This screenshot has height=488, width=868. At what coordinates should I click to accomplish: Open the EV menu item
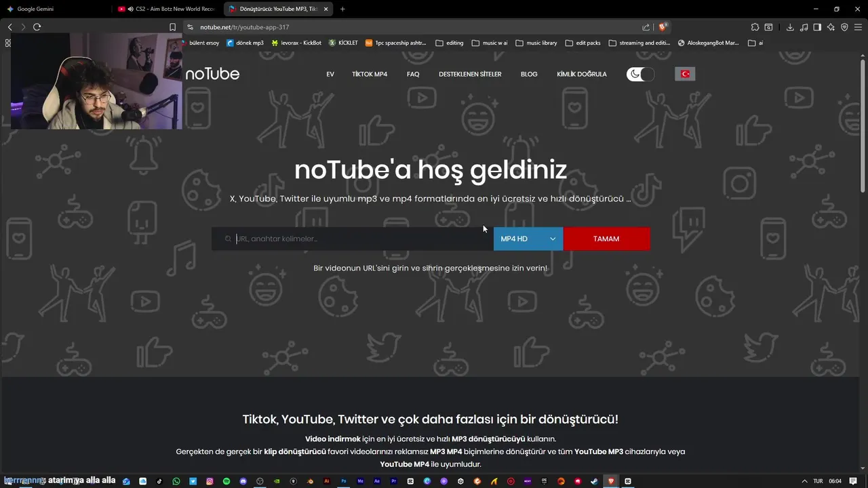(330, 74)
